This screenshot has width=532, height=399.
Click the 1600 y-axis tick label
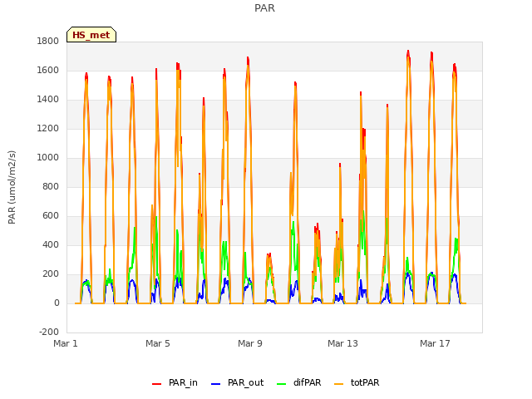point(48,70)
